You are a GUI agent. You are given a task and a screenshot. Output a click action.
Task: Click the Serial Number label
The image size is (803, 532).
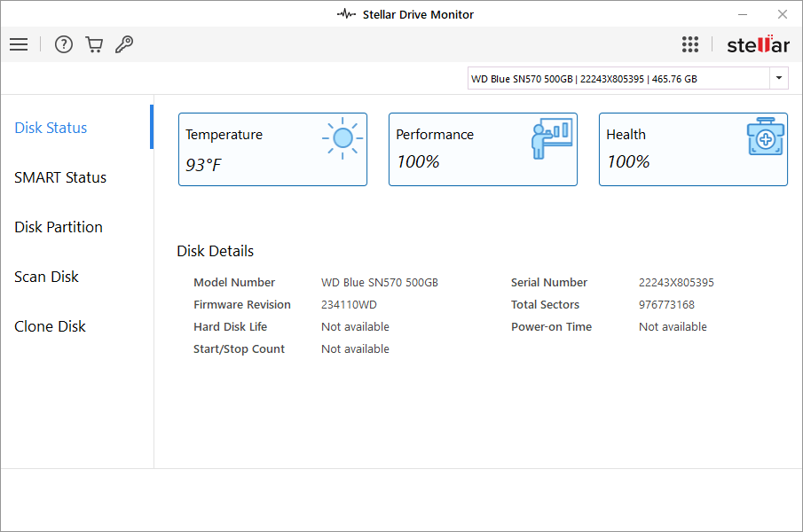549,282
